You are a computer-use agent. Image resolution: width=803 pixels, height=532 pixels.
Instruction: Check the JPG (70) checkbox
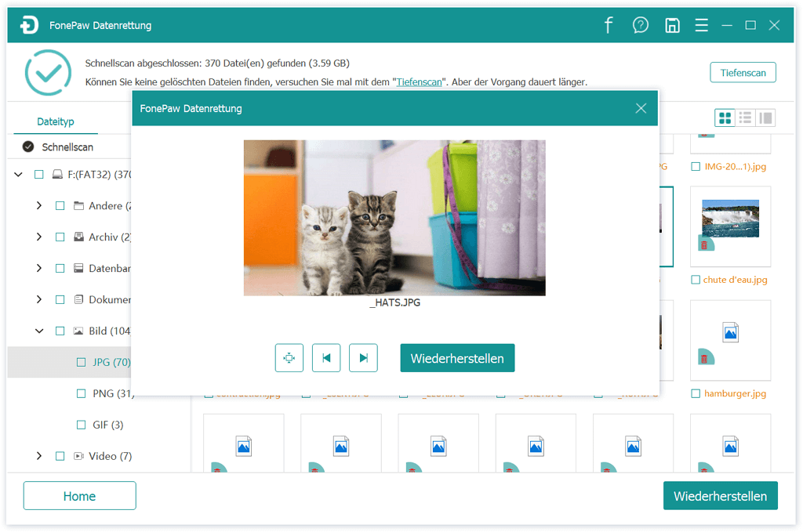coord(81,362)
